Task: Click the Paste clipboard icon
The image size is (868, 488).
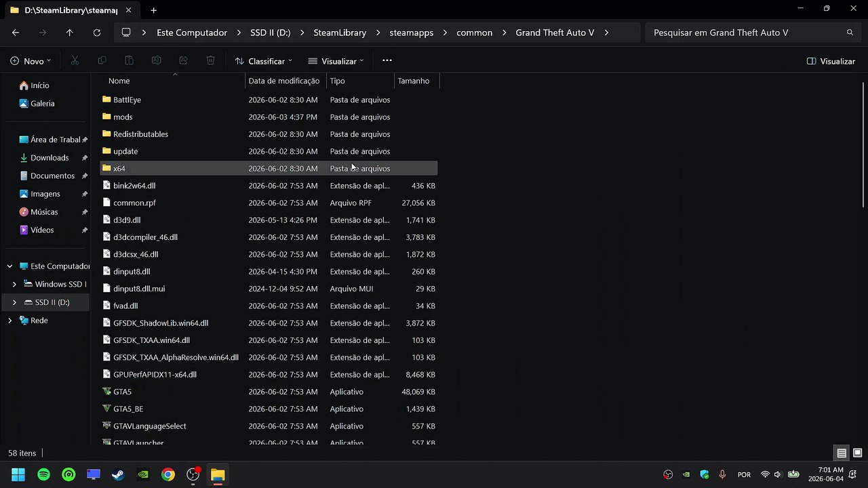Action: click(130, 61)
